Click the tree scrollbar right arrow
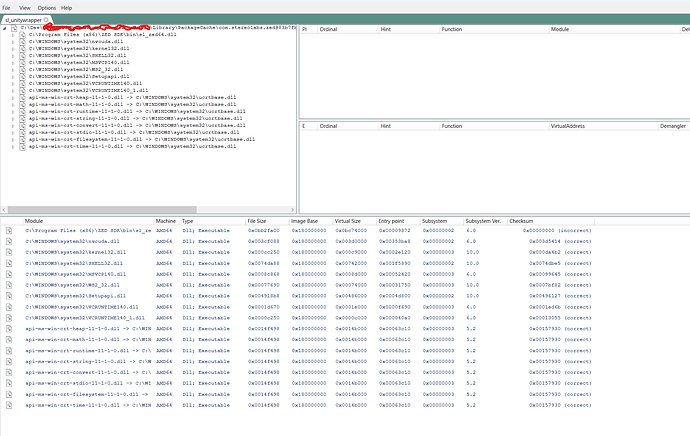 293,209
